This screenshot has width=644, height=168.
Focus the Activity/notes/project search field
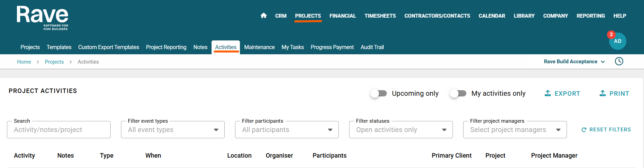pos(59,130)
